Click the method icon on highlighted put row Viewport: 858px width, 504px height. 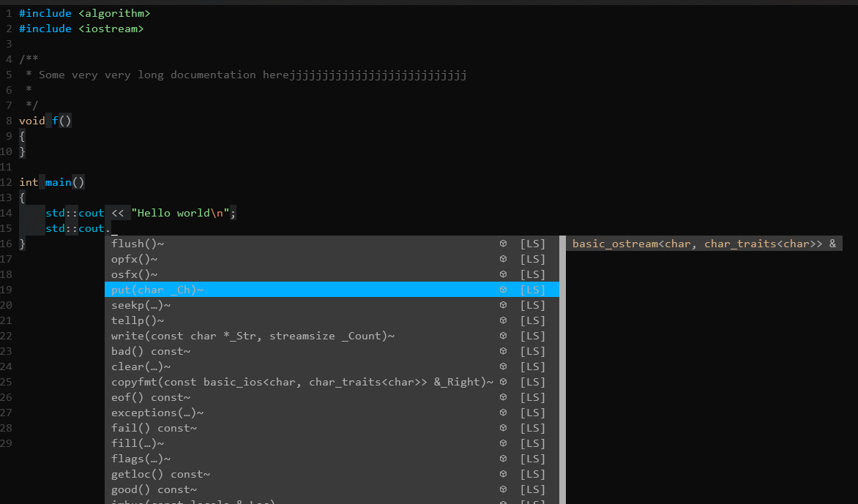[503, 290]
